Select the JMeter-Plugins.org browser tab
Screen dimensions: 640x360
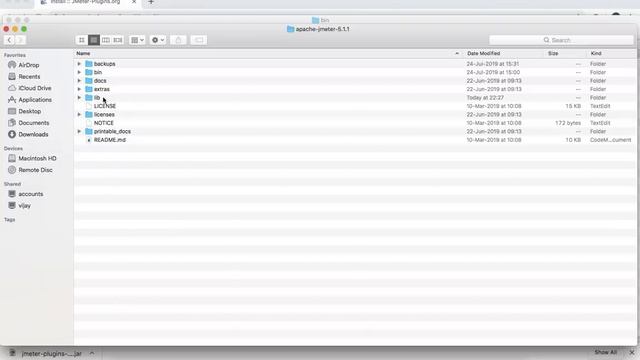(x=85, y=2)
